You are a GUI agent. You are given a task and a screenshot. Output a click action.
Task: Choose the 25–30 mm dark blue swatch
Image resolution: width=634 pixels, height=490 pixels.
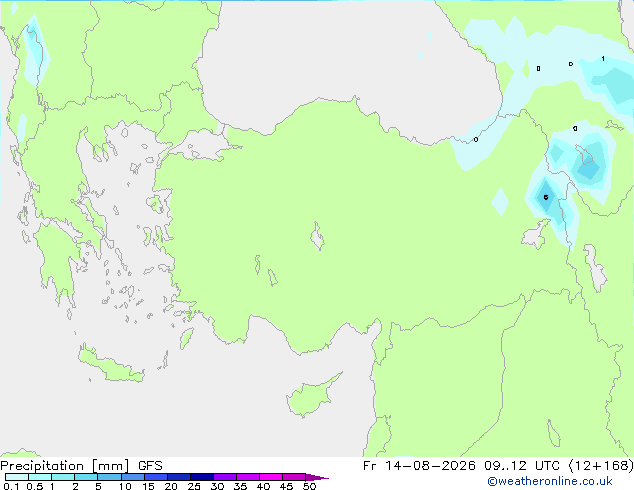pyautogui.click(x=202, y=477)
